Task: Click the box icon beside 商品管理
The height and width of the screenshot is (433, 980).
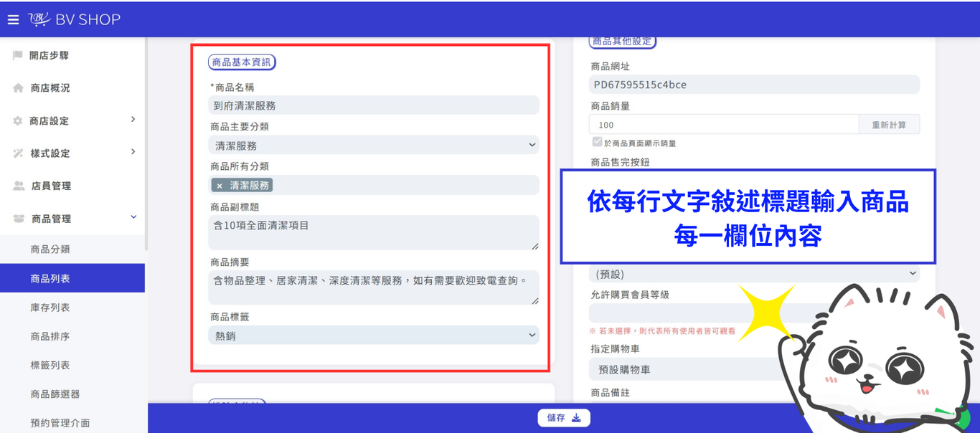Action: click(19, 219)
